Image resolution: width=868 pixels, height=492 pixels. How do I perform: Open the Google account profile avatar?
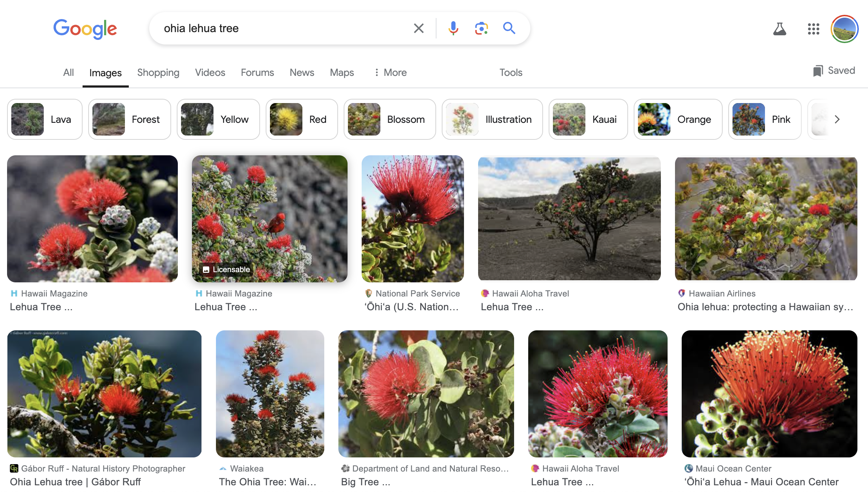click(x=844, y=29)
